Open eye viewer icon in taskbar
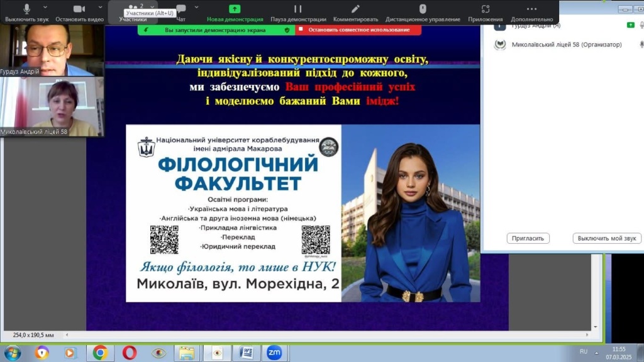644x362 pixels. point(159,353)
